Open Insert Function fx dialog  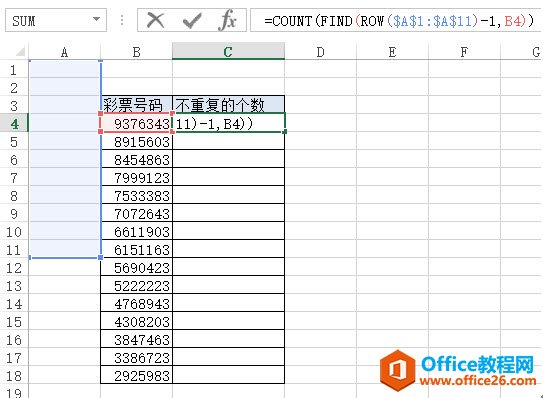(227, 20)
